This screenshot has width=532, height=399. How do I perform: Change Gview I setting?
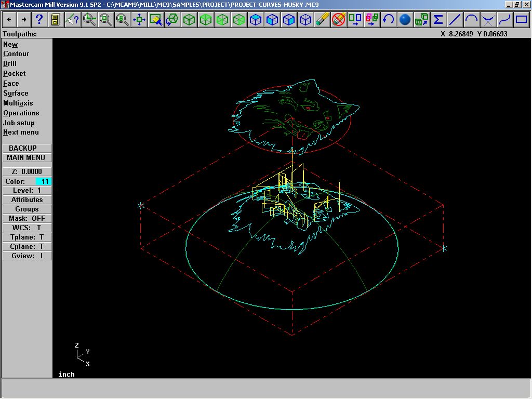tap(27, 256)
